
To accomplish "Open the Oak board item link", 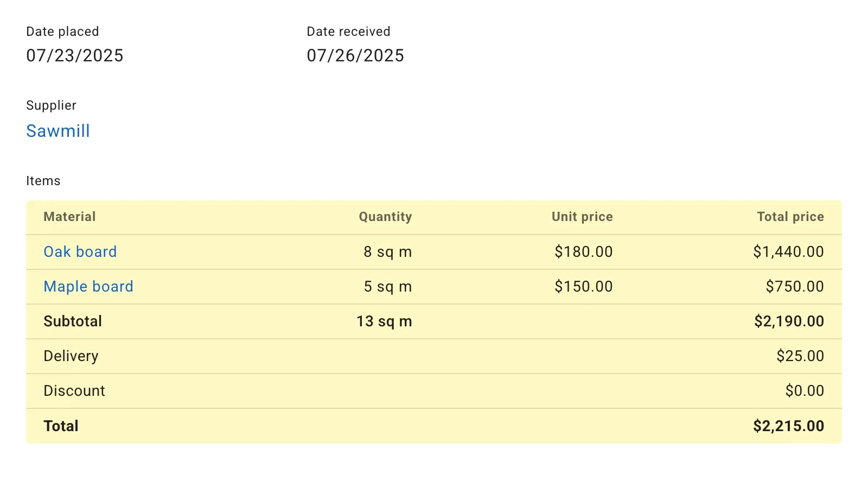I will pos(80,251).
